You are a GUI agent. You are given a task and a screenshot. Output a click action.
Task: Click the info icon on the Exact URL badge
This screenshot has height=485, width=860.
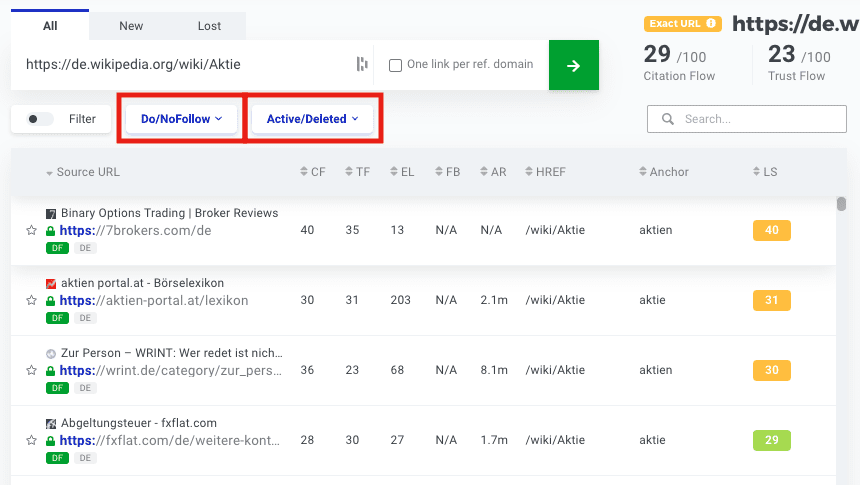pos(711,24)
